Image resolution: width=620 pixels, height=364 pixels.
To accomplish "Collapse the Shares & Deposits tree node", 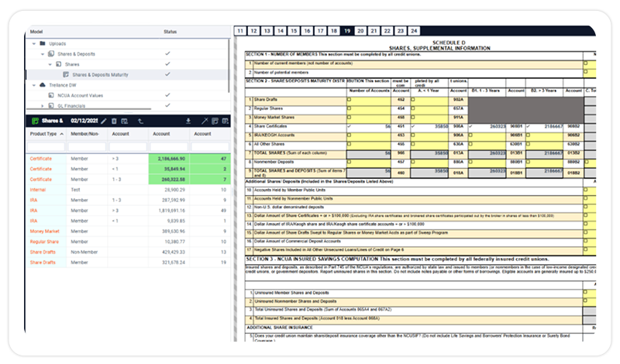I will tap(43, 54).
